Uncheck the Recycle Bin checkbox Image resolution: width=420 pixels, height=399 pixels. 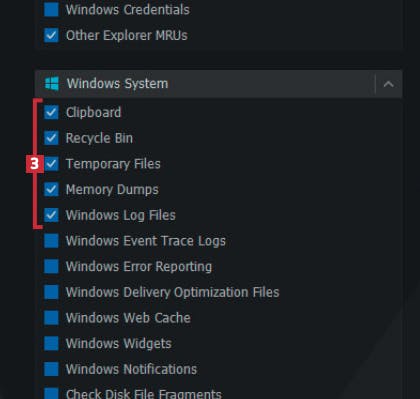click(x=51, y=138)
